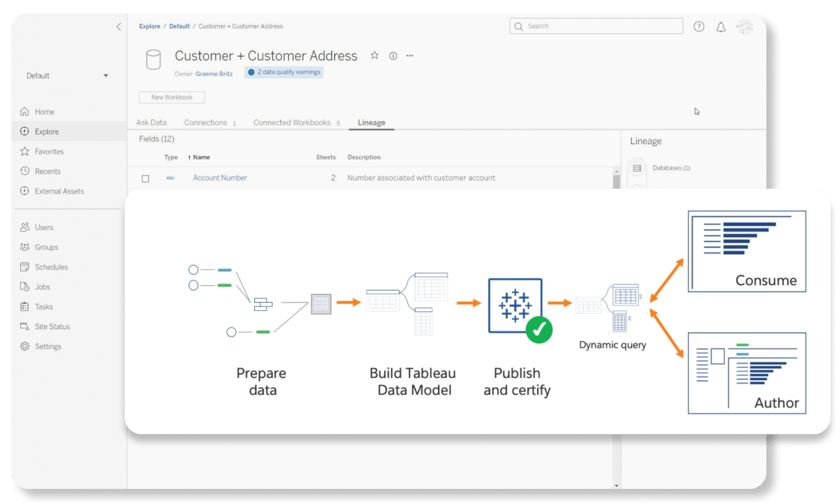Click the 2 data quality warnings badge
This screenshot has height=504, width=840.
coord(284,72)
